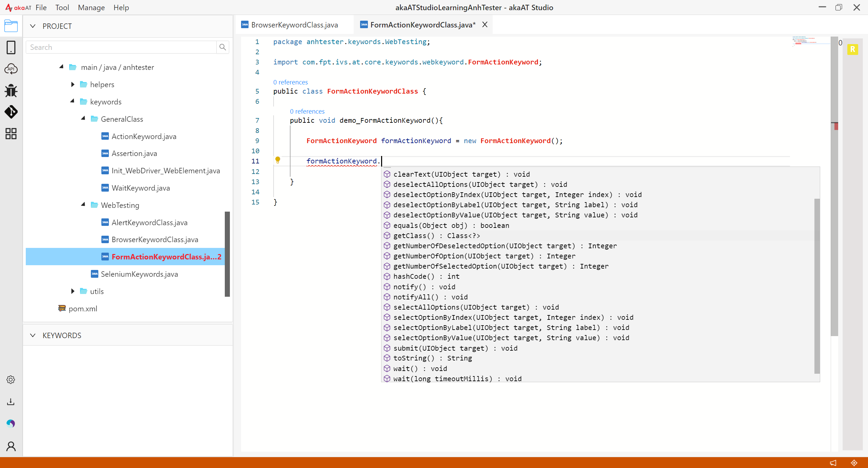Choose hashCode() suggestion
Viewport: 868px width, 468px height.
pyautogui.click(x=597, y=276)
